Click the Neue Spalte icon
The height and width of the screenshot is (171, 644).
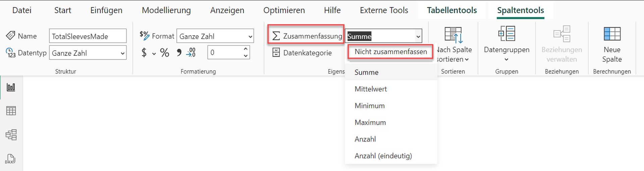coord(612,34)
